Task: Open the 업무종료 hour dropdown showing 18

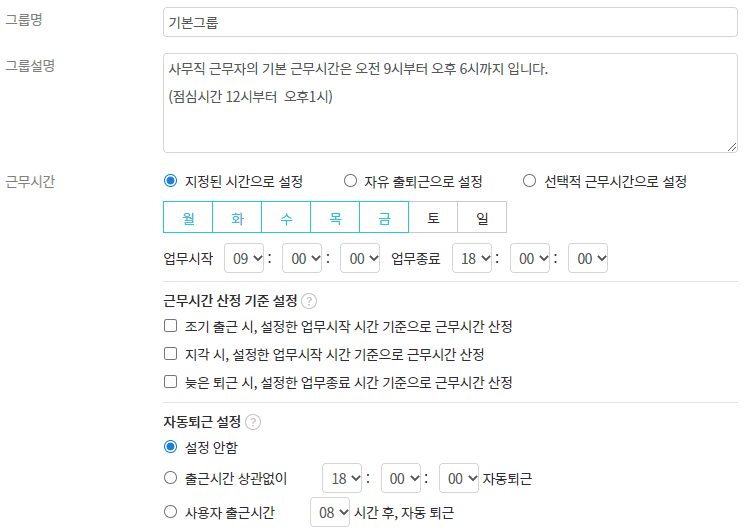Action: 472,258
